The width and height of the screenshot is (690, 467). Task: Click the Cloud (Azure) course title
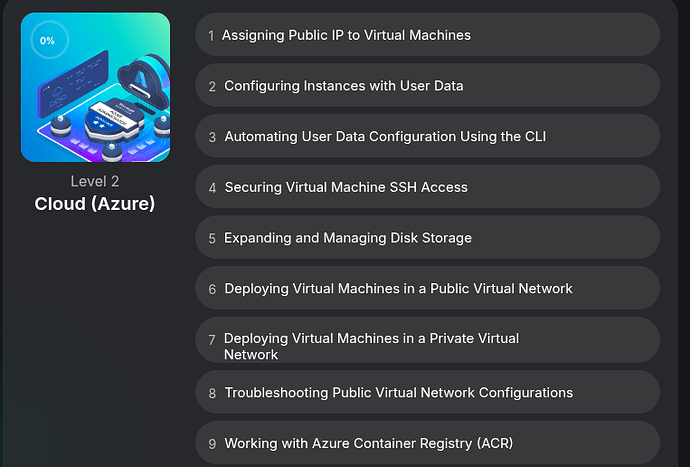95,204
